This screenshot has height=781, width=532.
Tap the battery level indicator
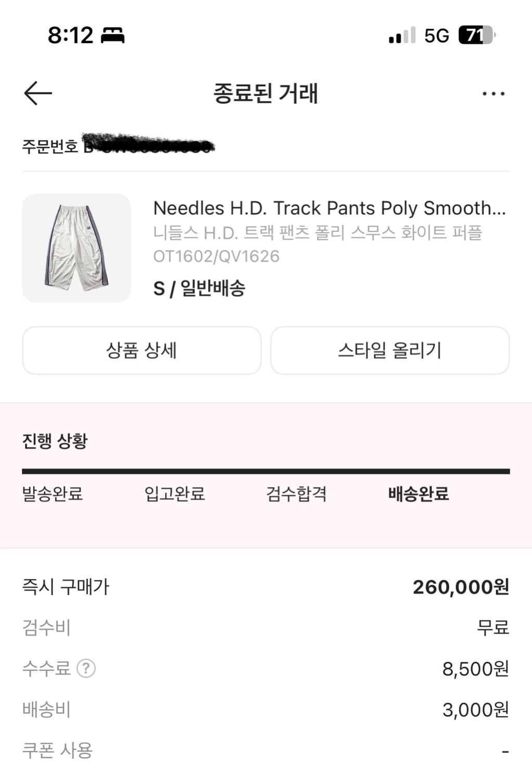click(x=476, y=35)
